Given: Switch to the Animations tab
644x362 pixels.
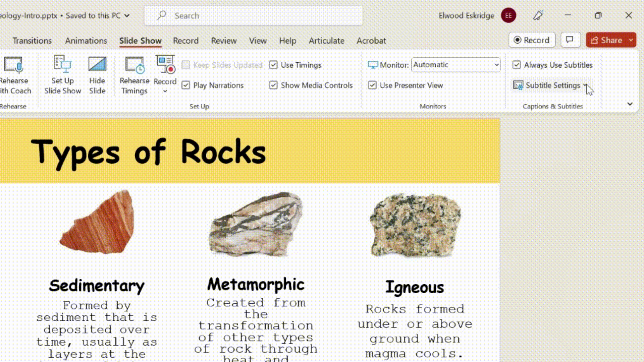Looking at the screenshot, I should [86, 41].
